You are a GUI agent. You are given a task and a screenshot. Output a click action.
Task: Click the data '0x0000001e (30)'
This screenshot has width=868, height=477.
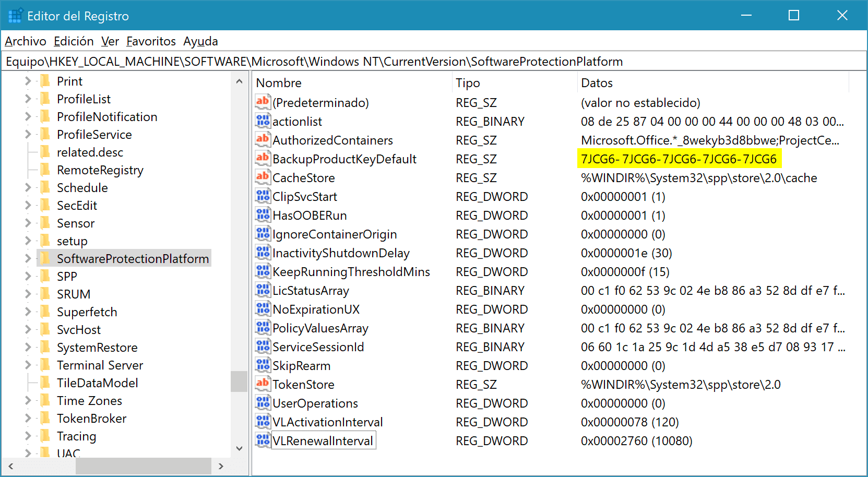coord(626,253)
